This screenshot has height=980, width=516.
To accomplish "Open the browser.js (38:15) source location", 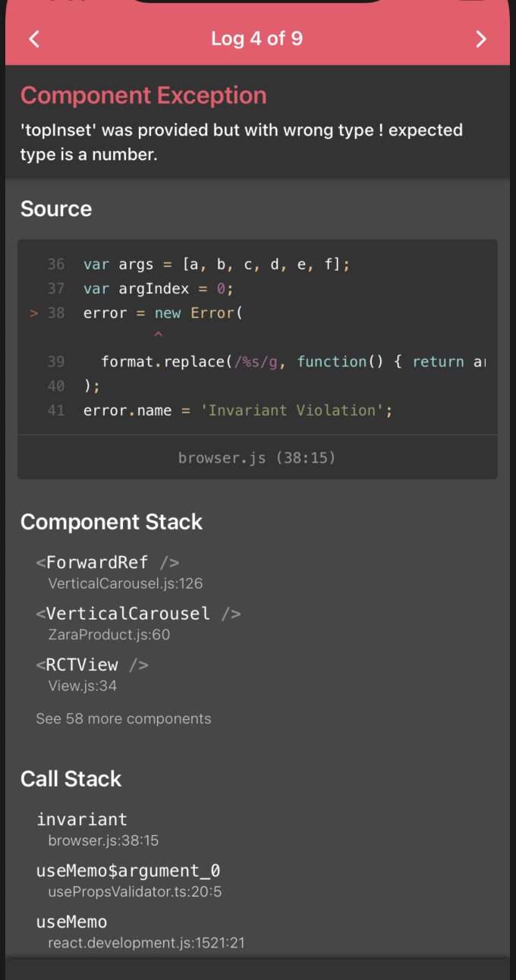I will [x=257, y=457].
